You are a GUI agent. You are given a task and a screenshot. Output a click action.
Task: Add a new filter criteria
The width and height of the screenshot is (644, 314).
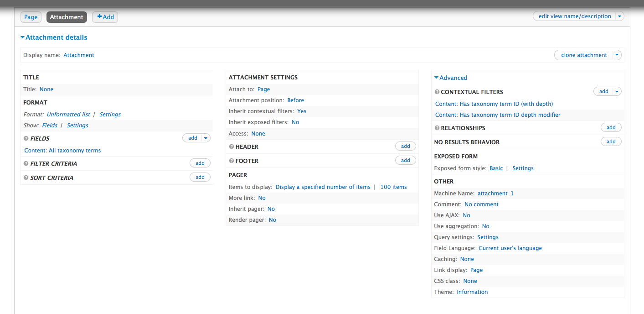pyautogui.click(x=200, y=163)
